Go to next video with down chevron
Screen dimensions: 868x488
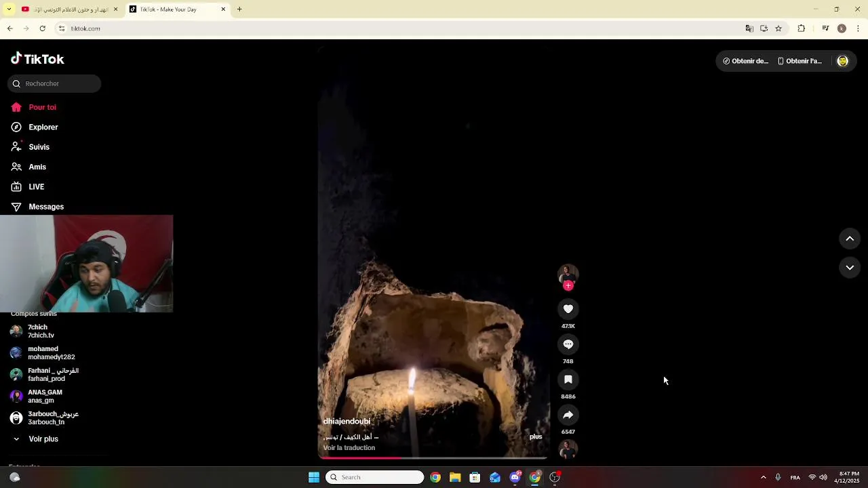pos(850,268)
